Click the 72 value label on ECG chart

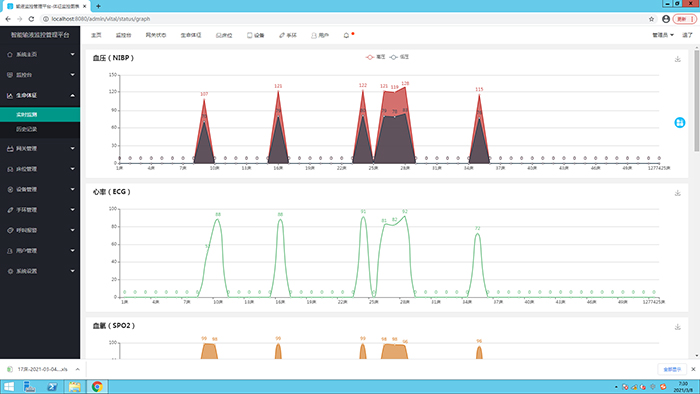point(477,228)
